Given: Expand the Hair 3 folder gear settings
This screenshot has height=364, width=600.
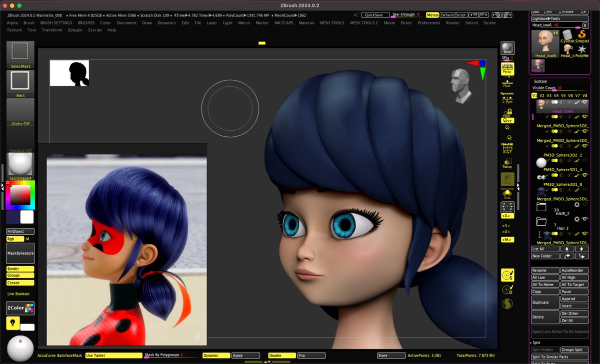Looking at the screenshot, I should tap(576, 219).
